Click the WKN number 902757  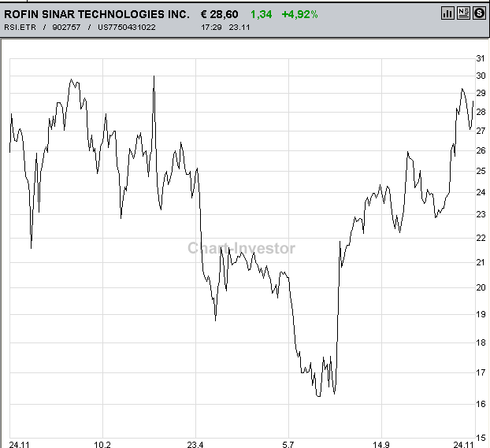point(66,28)
